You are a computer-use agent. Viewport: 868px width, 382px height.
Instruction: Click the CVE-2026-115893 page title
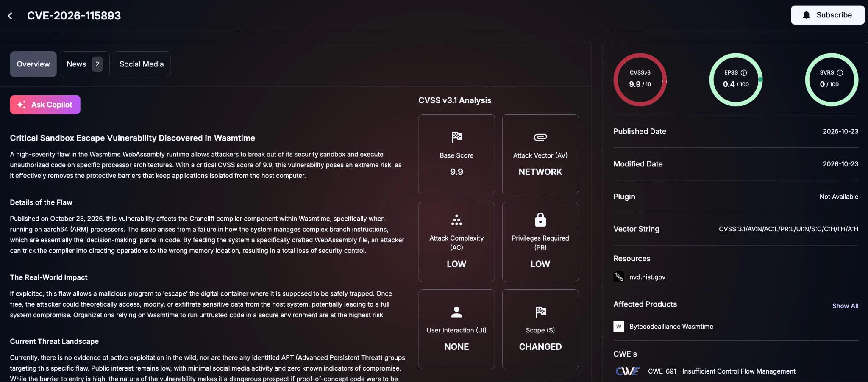coord(74,16)
